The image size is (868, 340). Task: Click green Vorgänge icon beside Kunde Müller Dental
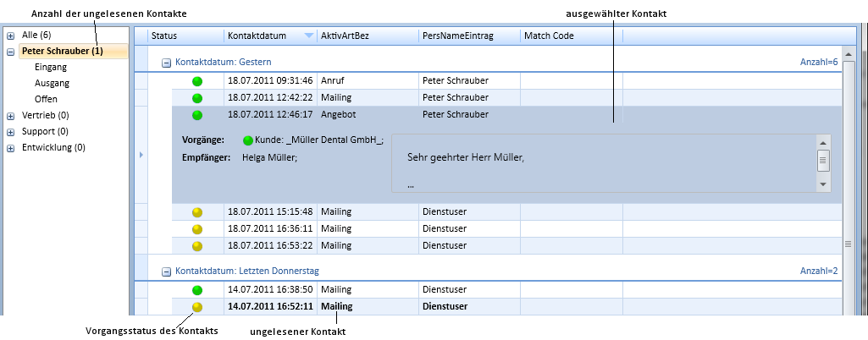pyautogui.click(x=248, y=140)
